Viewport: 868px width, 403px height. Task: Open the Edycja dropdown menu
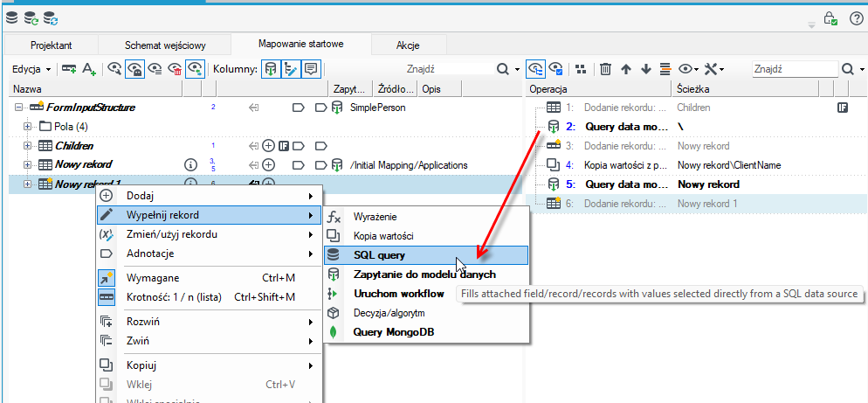point(31,69)
